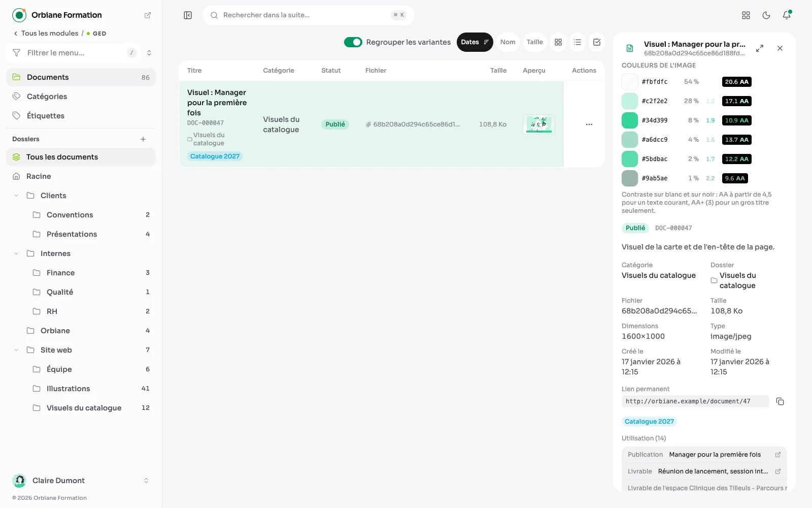The height and width of the screenshot is (508, 812).
Task: Sort by Dates
Action: pos(475,42)
